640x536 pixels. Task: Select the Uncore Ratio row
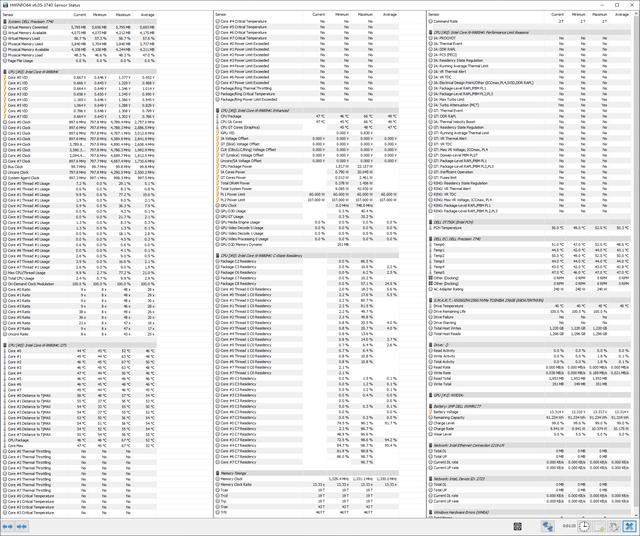click(x=79, y=334)
